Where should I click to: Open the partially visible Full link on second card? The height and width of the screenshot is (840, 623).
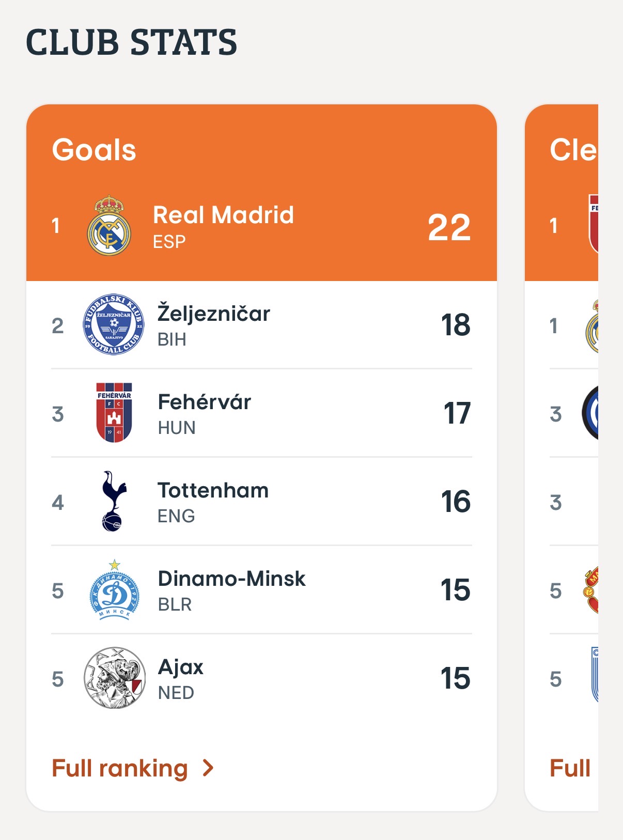(570, 768)
